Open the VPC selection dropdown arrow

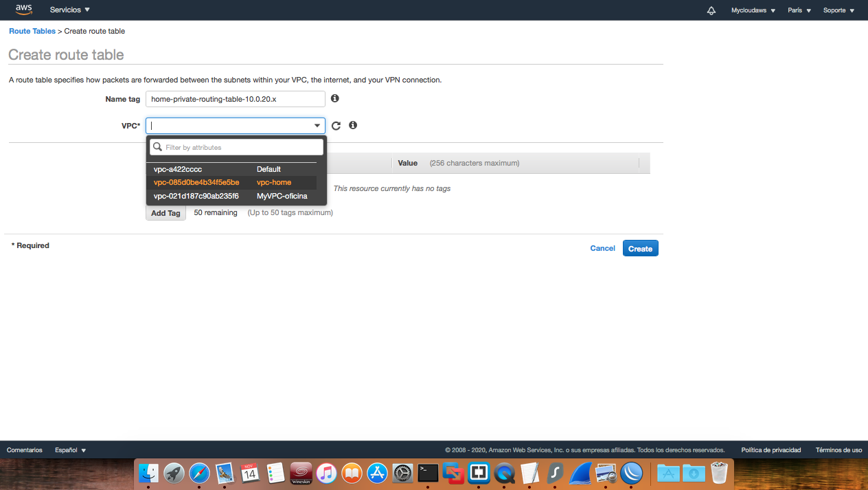click(317, 125)
